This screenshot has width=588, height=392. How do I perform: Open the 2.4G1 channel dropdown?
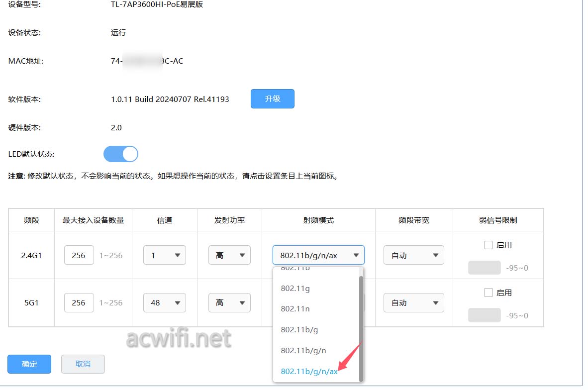coord(165,255)
